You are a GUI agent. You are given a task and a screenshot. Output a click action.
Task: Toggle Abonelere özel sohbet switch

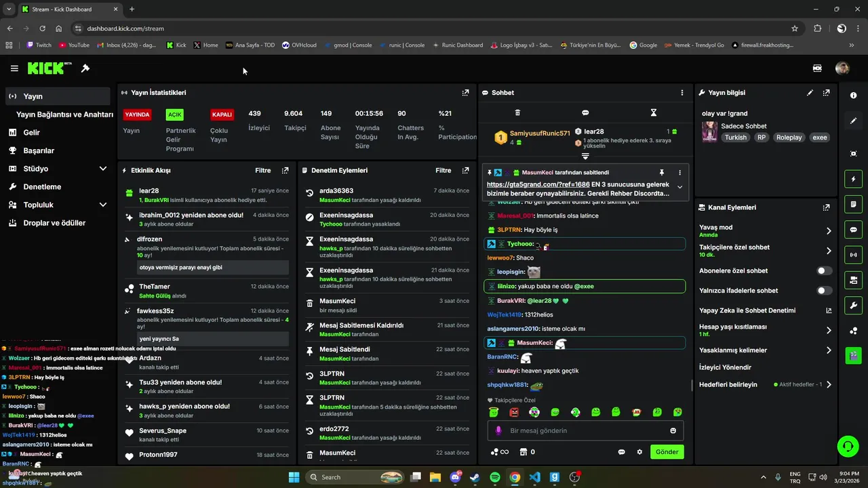point(824,270)
